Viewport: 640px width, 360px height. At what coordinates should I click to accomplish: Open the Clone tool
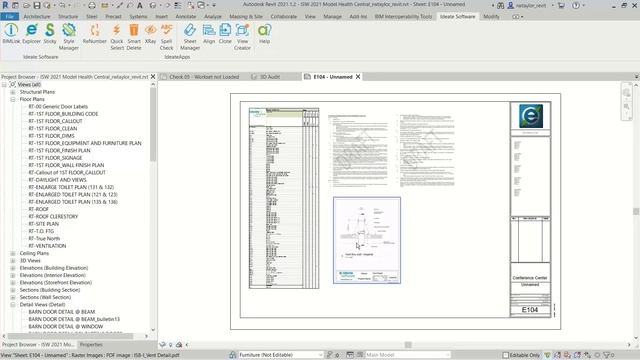click(225, 33)
